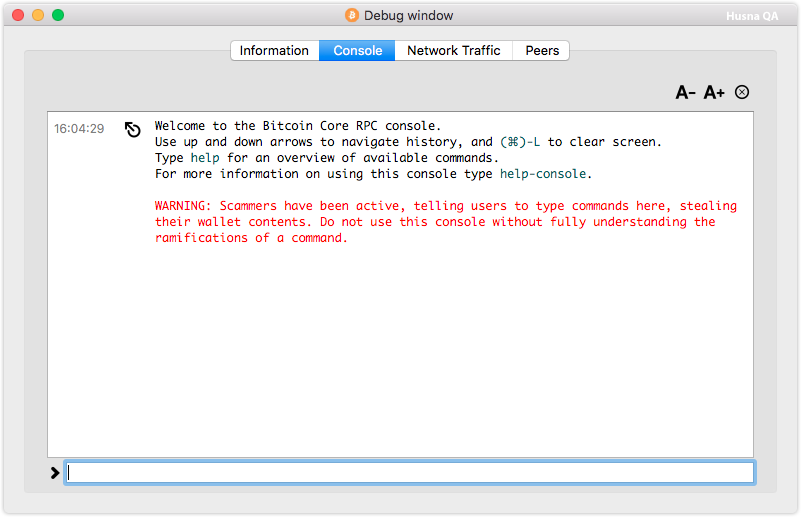Click the 16:04:29 timestamp
802x518 pixels.
tap(79, 128)
